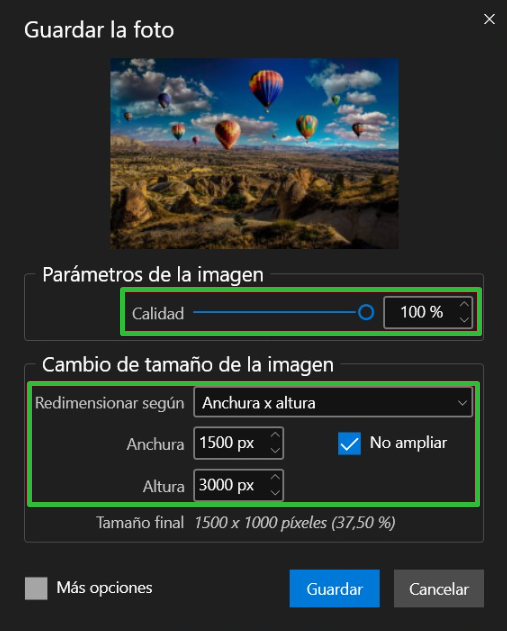The image size is (507, 631).
Task: Close the Guardar la foto dialog
Action: [489, 19]
